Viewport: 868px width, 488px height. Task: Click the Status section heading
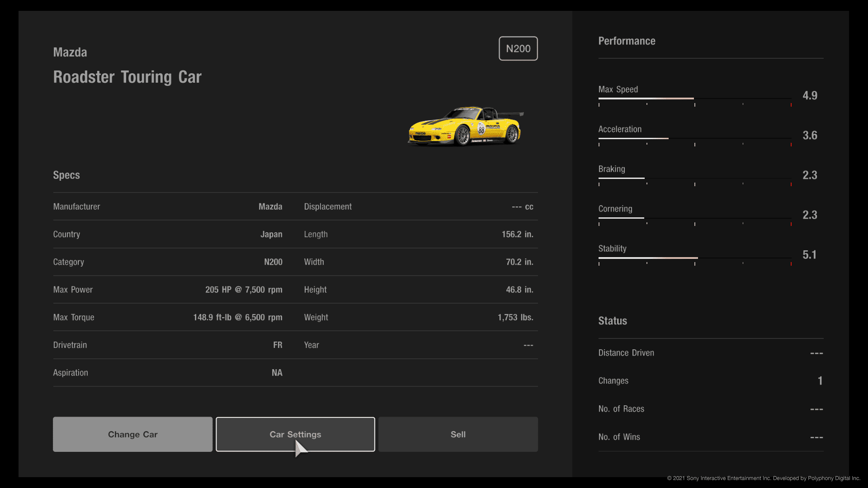[613, 321]
